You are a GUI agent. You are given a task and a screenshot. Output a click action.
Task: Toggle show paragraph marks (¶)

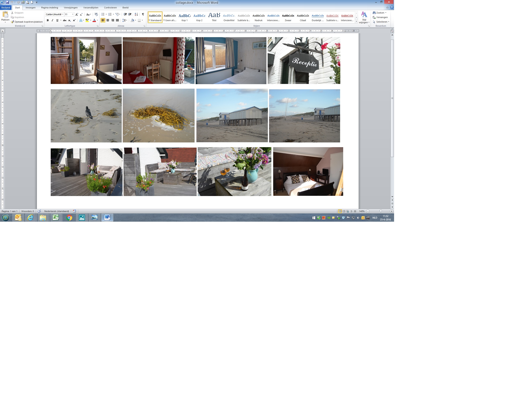pos(143,14)
